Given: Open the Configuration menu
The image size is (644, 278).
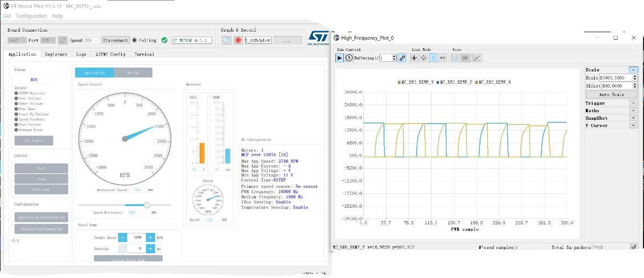Looking at the screenshot, I should click(x=31, y=16).
